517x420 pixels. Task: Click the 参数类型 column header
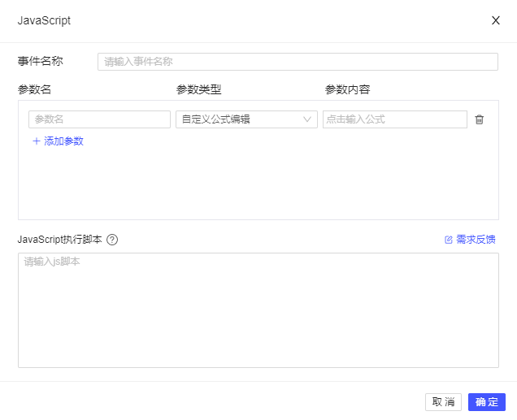pyautogui.click(x=199, y=89)
